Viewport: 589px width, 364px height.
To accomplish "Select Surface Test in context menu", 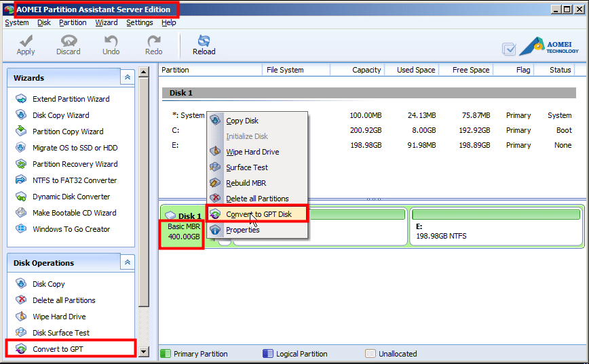I will (x=257, y=167).
